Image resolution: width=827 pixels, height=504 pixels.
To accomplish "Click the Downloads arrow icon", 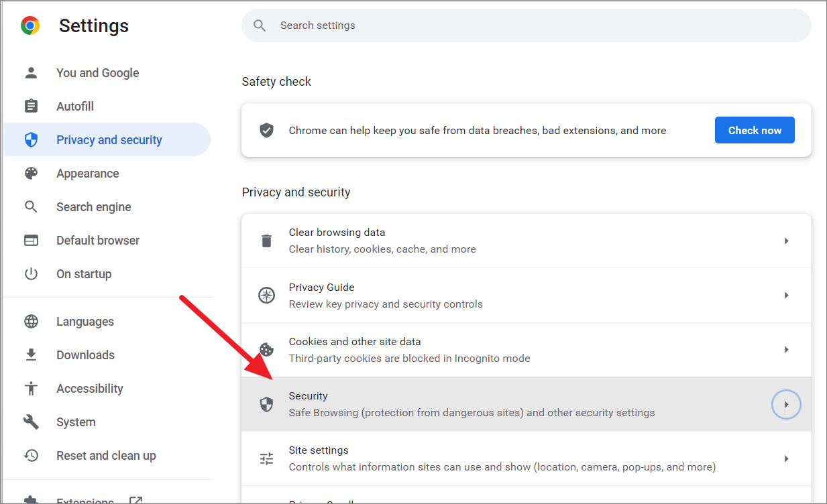I will [31, 355].
